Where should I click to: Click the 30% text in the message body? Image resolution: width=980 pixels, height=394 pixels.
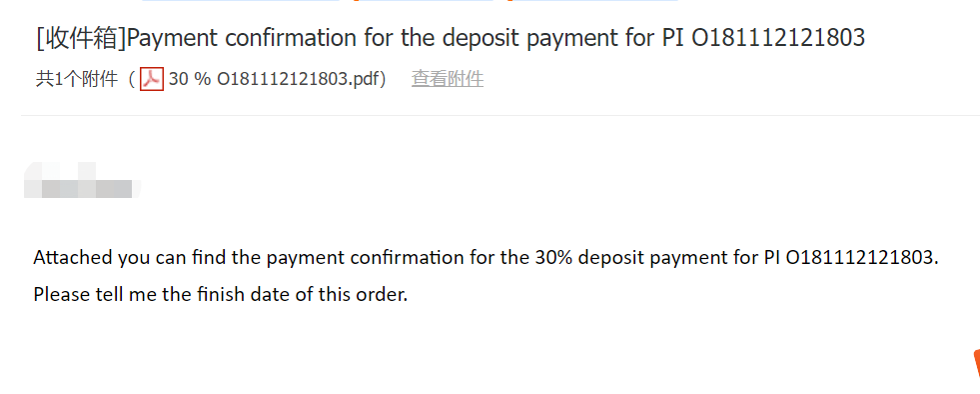[x=554, y=258]
